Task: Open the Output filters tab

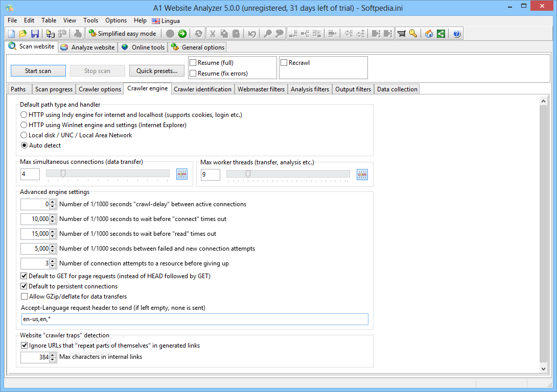Action: point(353,89)
